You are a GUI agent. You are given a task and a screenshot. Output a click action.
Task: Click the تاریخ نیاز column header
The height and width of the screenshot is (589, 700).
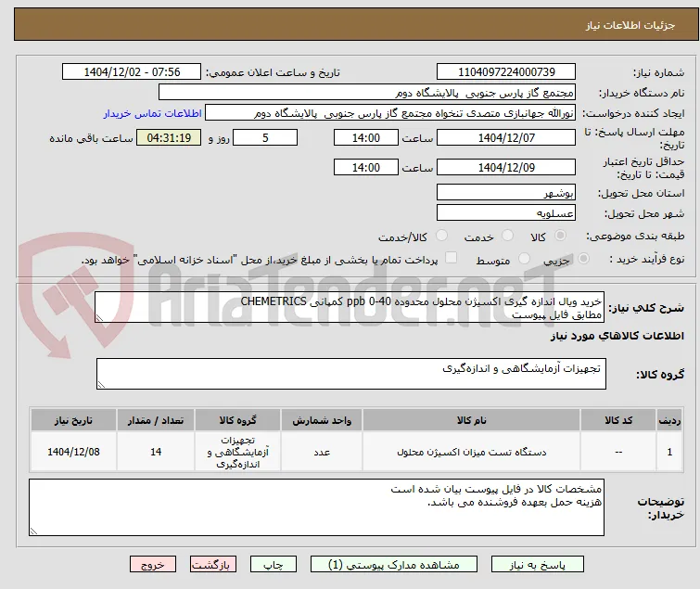coord(73,420)
